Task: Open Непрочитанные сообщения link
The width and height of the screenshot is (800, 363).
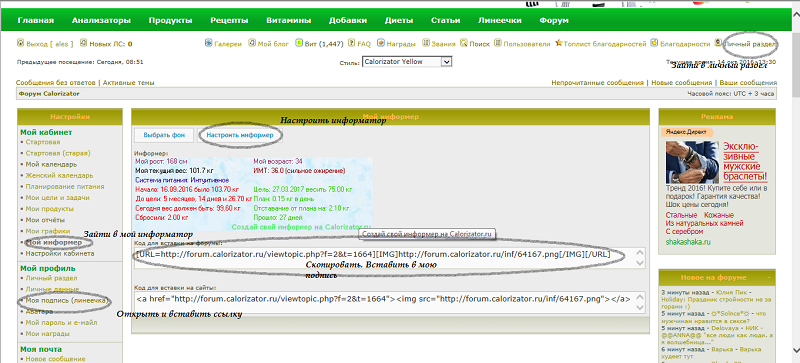Action: click(x=597, y=83)
